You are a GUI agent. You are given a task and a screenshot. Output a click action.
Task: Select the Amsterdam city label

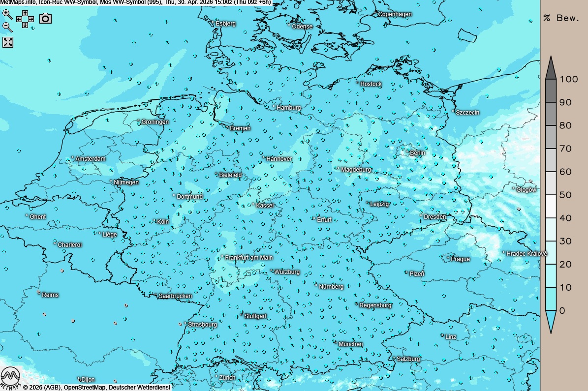click(x=91, y=159)
